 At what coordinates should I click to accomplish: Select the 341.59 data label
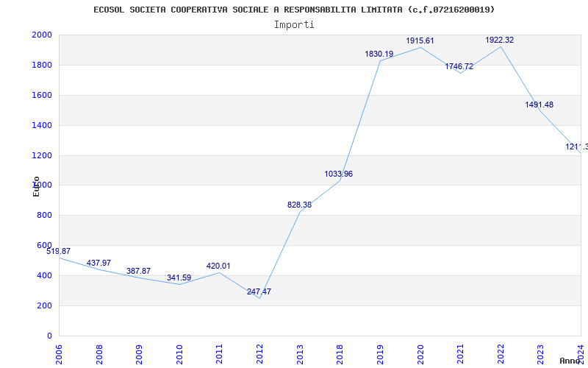click(x=179, y=278)
